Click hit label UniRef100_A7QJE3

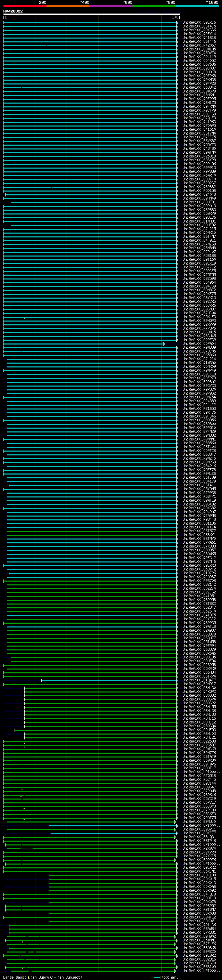(199, 118)
